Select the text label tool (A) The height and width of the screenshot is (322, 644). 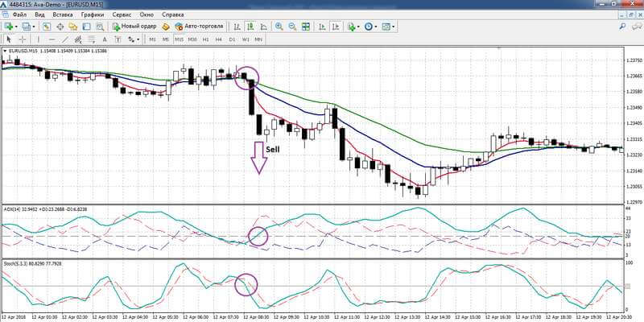105,39
